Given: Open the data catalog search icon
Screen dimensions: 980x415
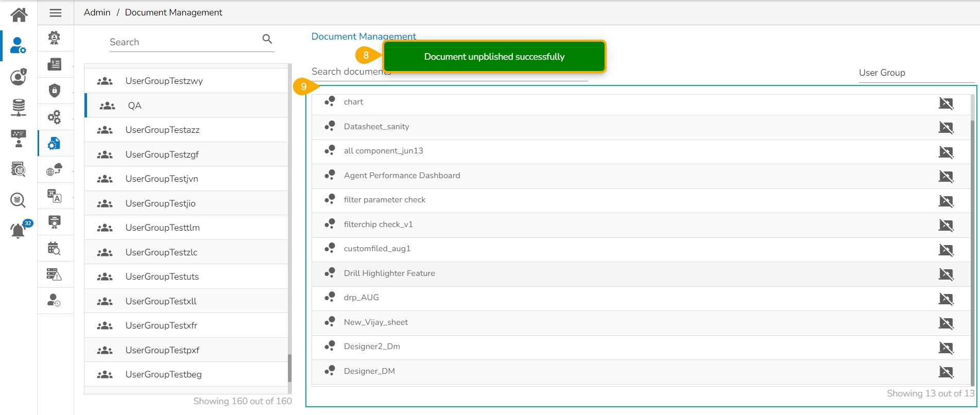Looking at the screenshot, I should pos(19,169).
